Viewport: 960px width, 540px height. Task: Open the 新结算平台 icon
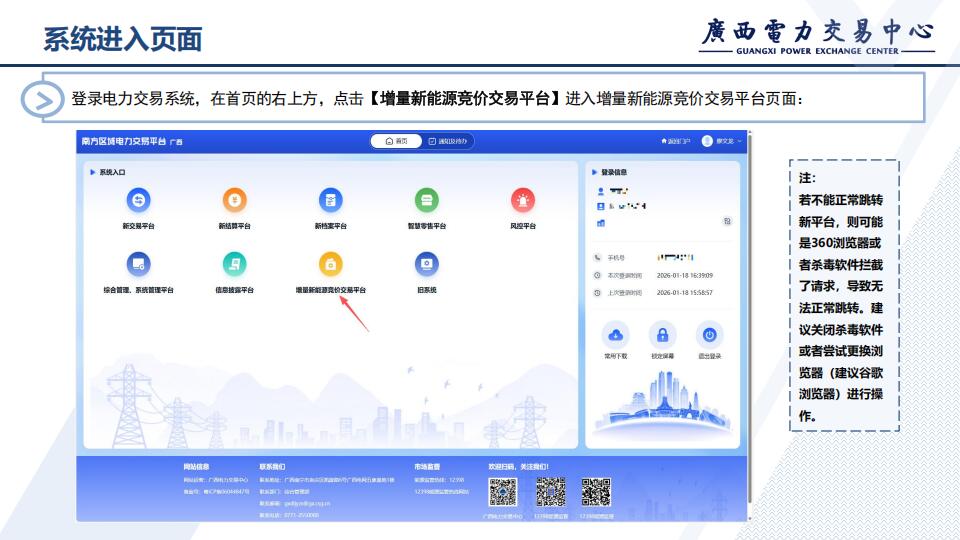point(234,201)
